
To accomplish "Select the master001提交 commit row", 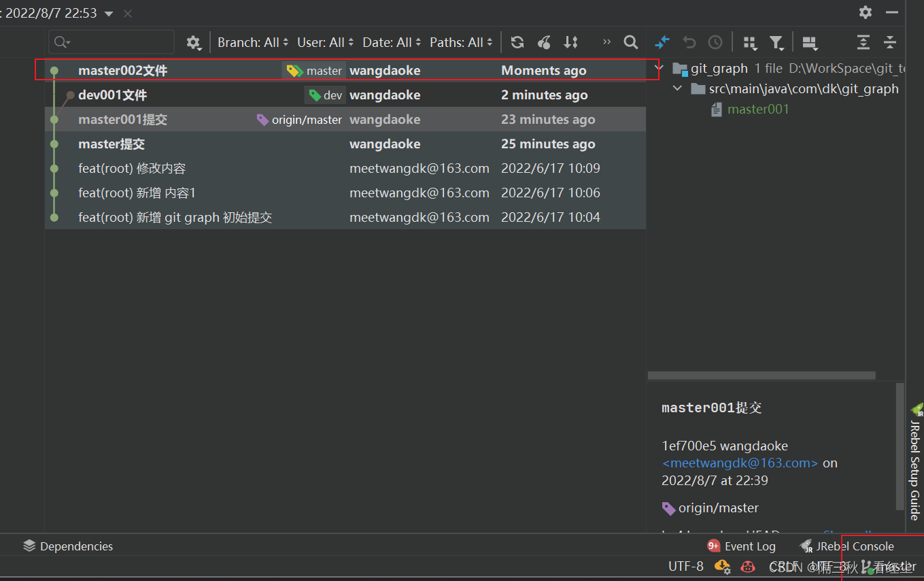I will tap(345, 120).
